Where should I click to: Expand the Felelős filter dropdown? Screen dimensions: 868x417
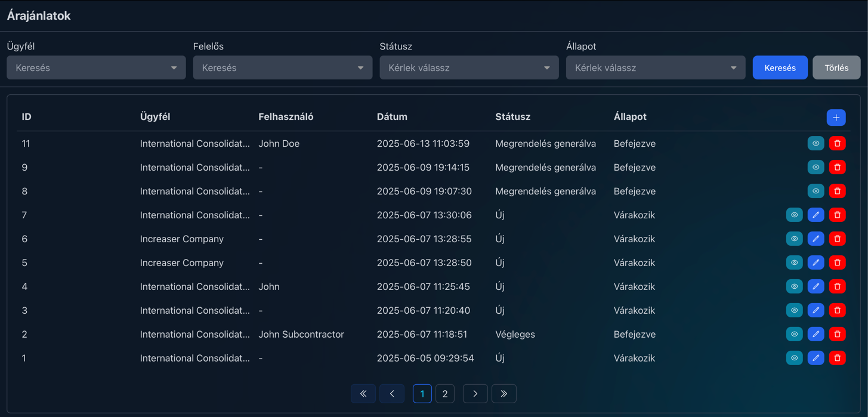(282, 68)
